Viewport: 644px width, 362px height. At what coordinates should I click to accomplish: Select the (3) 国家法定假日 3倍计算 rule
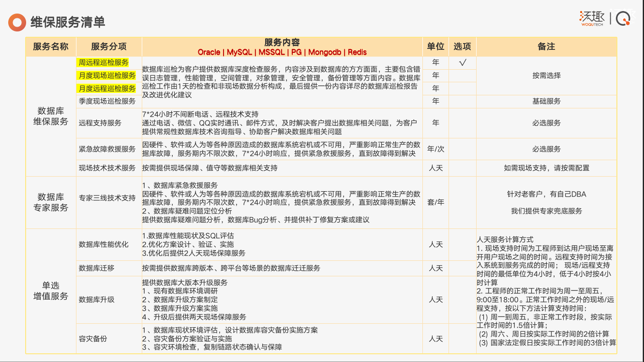[x=547, y=343]
